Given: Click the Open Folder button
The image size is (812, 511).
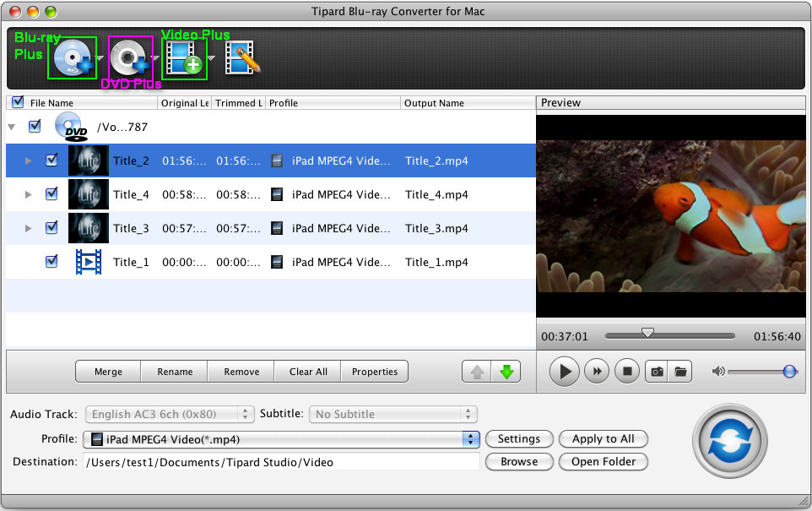Looking at the screenshot, I should tap(604, 462).
